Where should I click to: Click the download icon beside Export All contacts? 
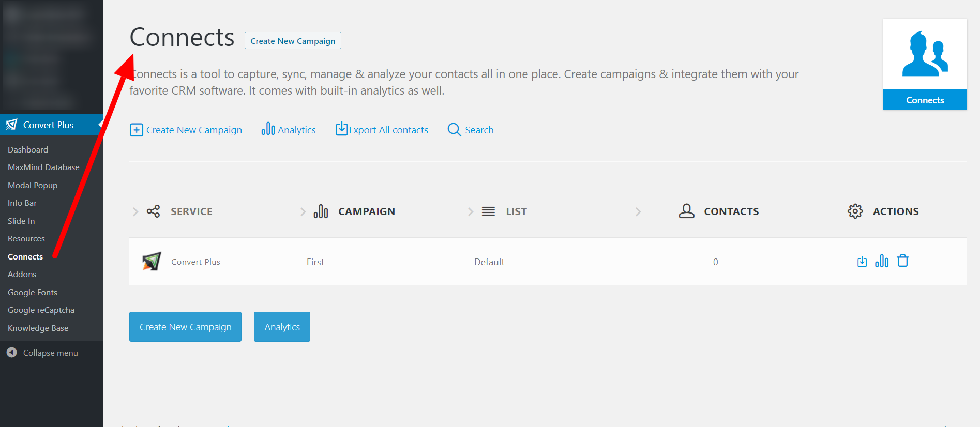341,128
